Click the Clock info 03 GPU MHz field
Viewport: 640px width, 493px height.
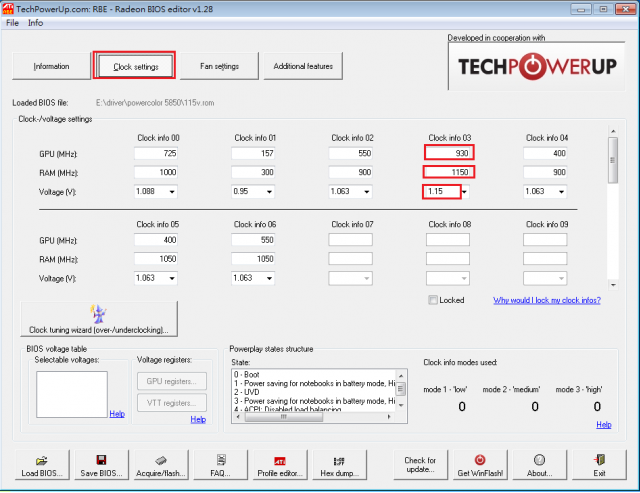click(448, 153)
